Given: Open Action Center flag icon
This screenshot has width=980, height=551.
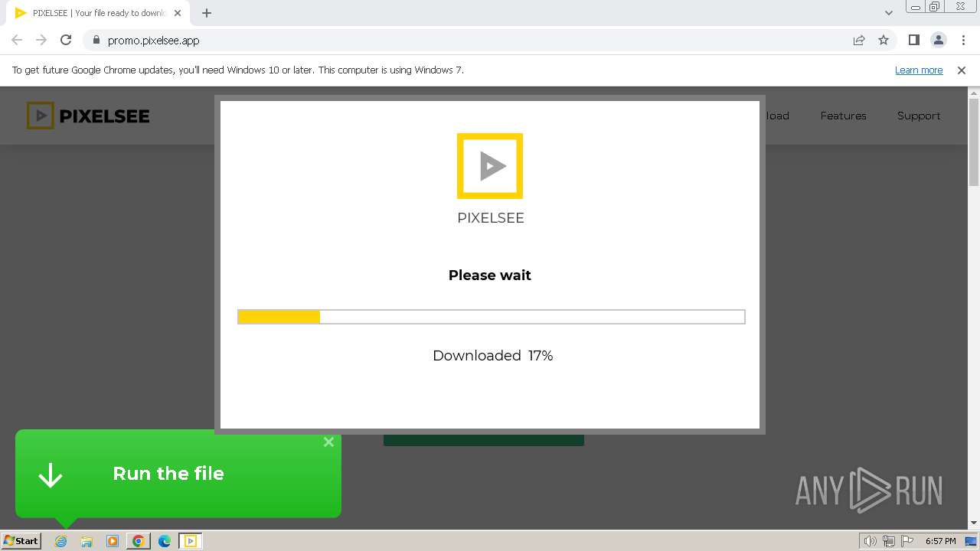Looking at the screenshot, I should [x=907, y=541].
